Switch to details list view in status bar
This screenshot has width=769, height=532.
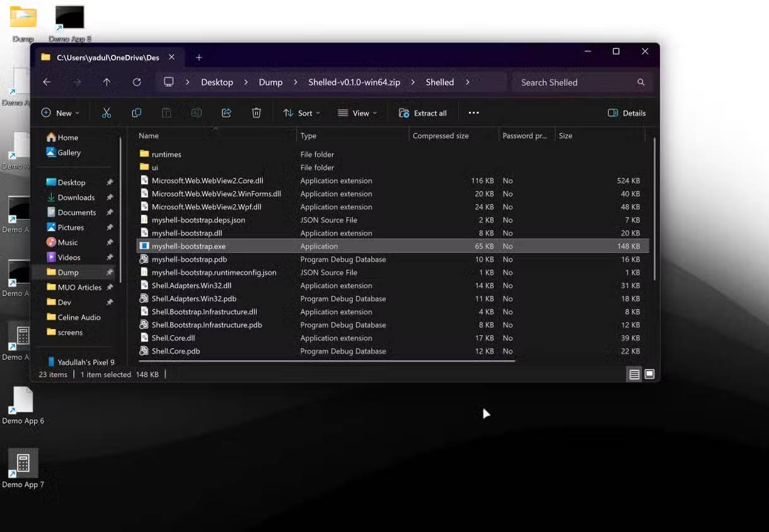[634, 374]
